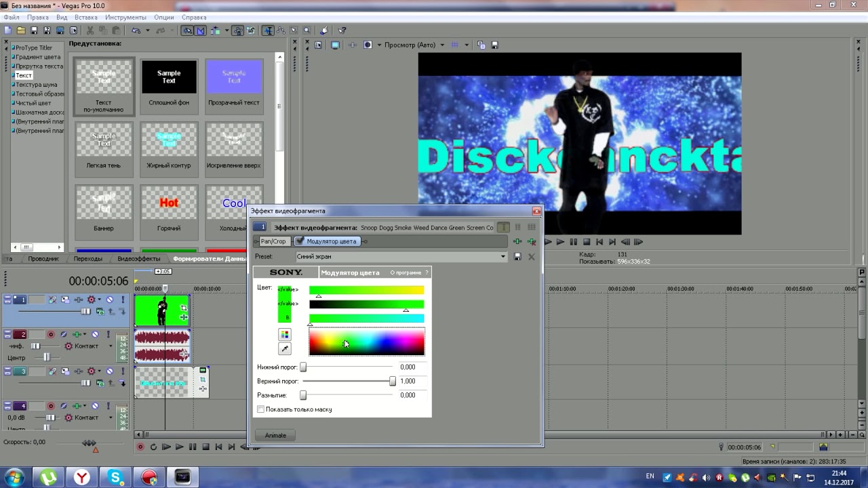
Task: Save the project using the toolbar disk icon
Action: point(34,30)
